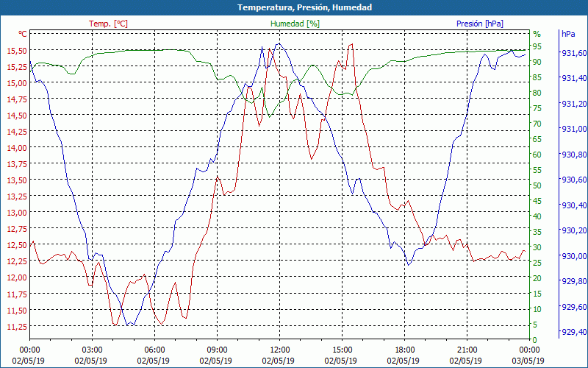Click the '45' humidity axis value
Image resolution: width=588 pixels, height=368 pixels.
(537, 201)
